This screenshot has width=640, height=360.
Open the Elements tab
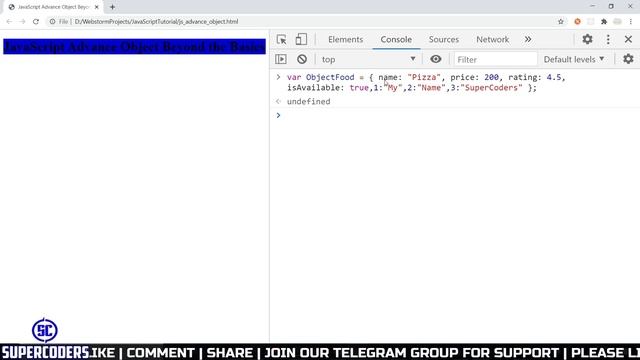(345, 40)
